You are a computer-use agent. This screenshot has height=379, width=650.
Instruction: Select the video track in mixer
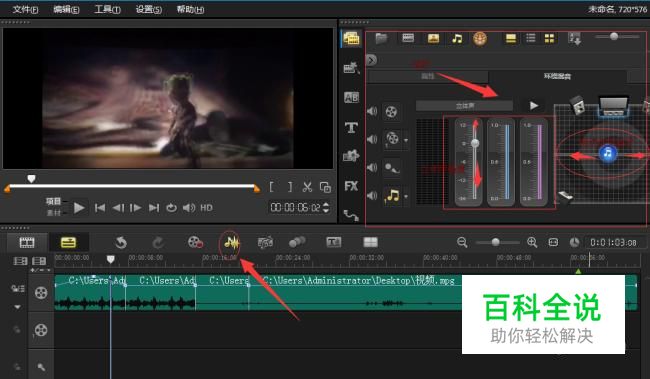[x=391, y=112]
